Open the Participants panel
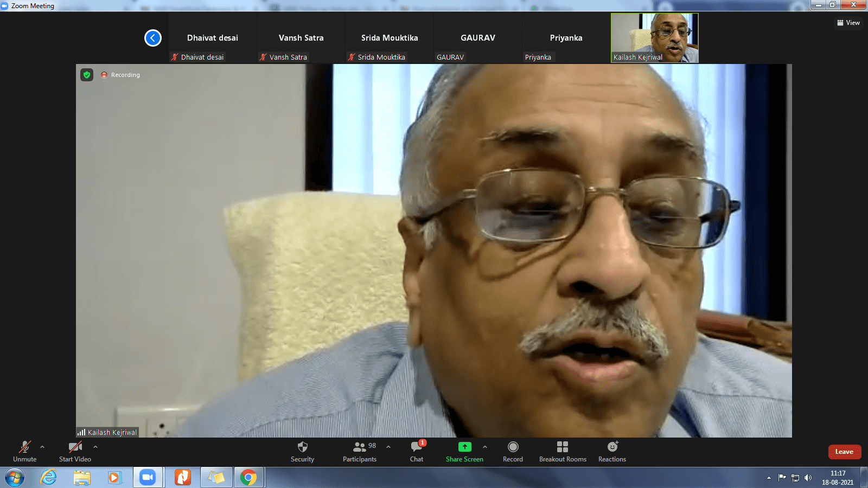 pos(359,447)
